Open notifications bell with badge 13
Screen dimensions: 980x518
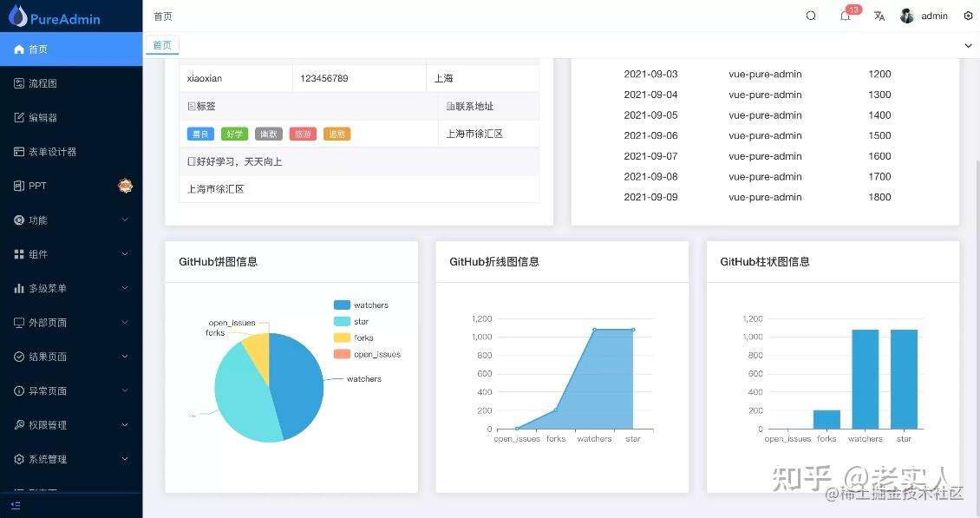845,16
